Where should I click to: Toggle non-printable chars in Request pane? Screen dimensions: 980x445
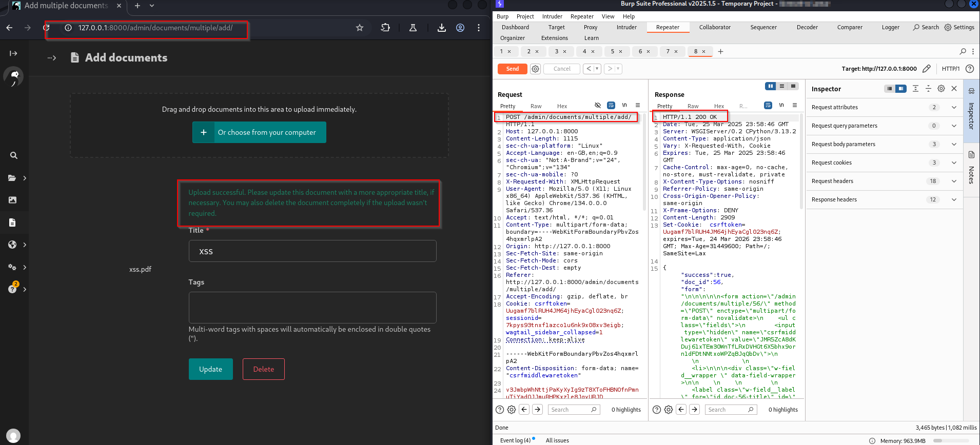coord(624,105)
